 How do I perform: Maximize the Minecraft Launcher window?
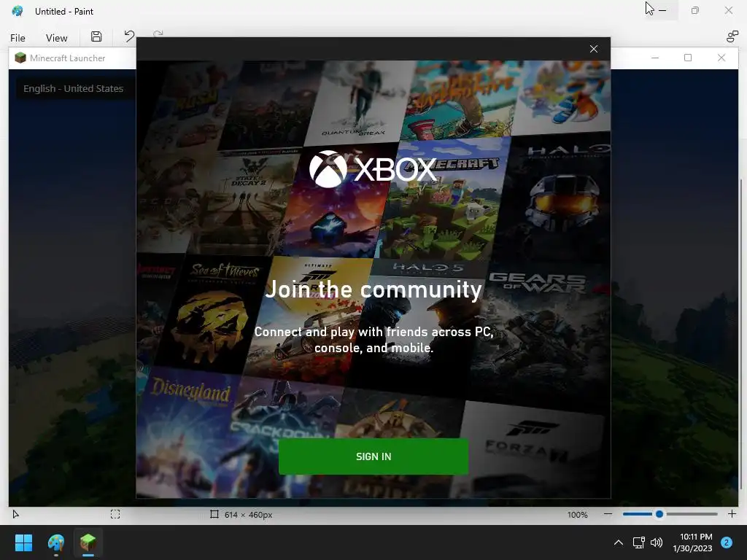[688, 58]
